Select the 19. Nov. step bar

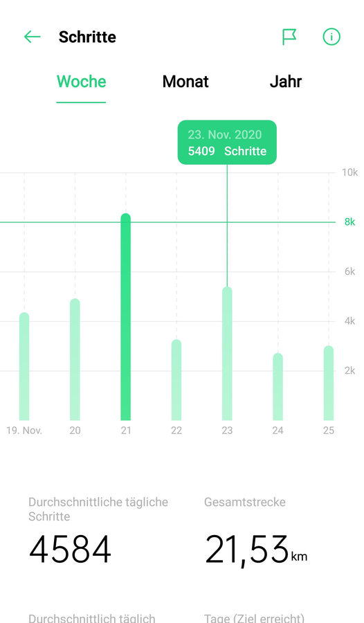click(x=24, y=366)
